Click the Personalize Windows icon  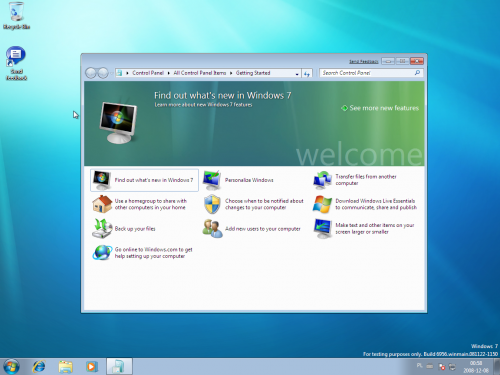tap(212, 180)
